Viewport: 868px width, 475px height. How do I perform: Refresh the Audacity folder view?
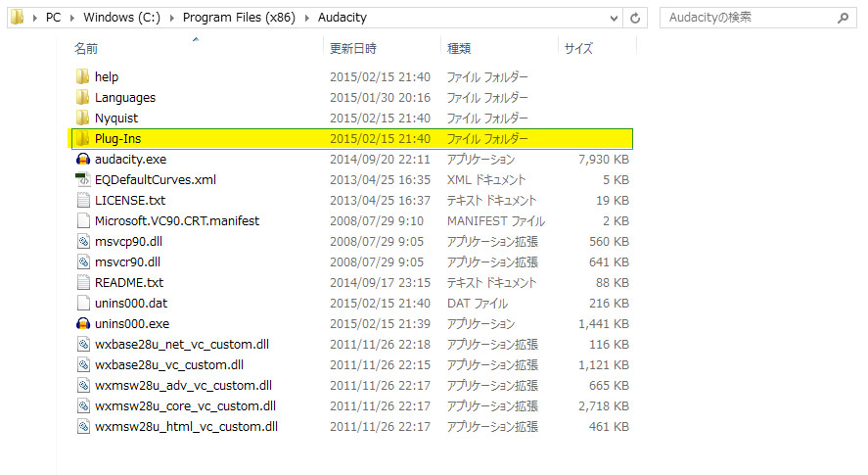tap(635, 18)
